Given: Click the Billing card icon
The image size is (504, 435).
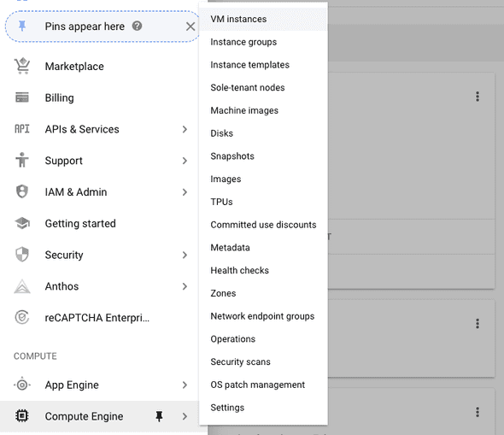Looking at the screenshot, I should pos(22,97).
